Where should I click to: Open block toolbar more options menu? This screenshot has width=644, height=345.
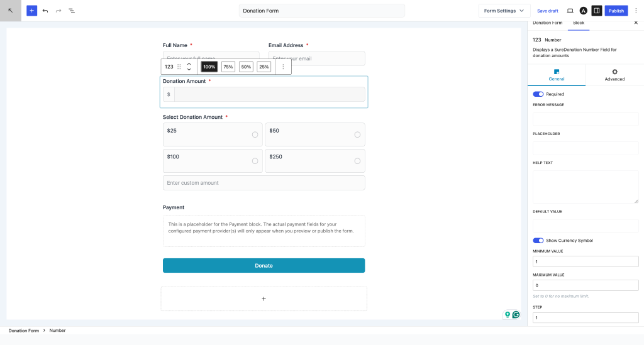(283, 67)
